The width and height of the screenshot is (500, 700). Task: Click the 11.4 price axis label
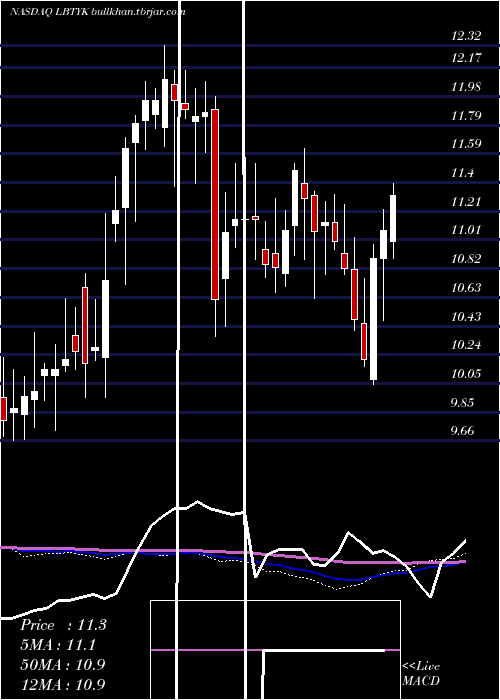[462, 173]
